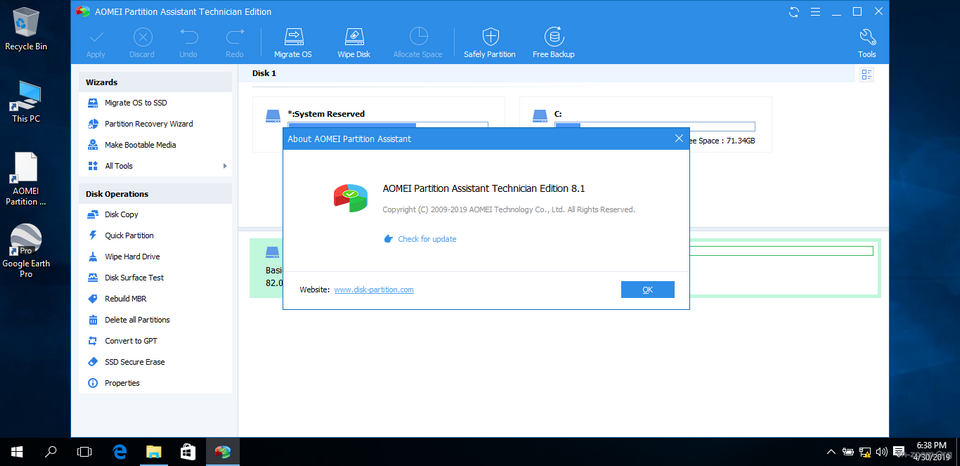This screenshot has height=466, width=960.
Task: Click Check for update link
Action: 427,239
